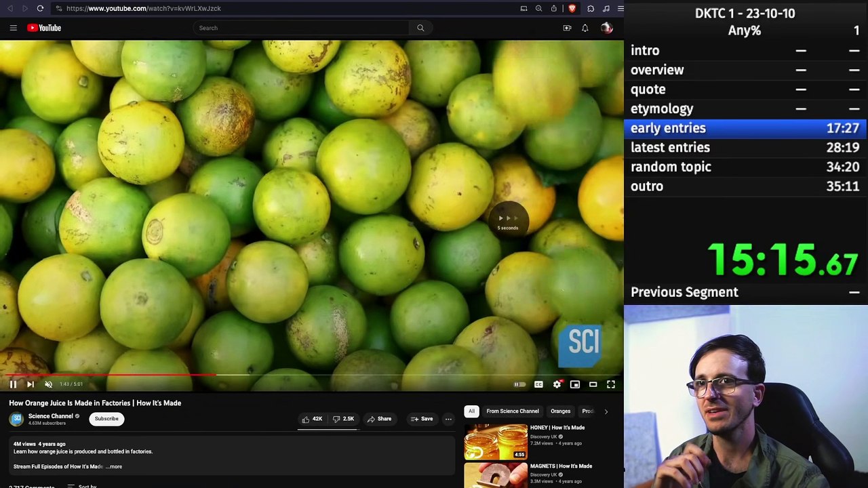Select the overview split row
Screen dimensions: 868x488
[746, 70]
